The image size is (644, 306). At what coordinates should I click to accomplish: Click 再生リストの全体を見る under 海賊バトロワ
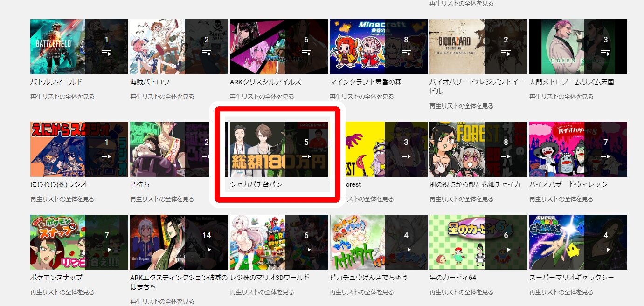point(162,96)
